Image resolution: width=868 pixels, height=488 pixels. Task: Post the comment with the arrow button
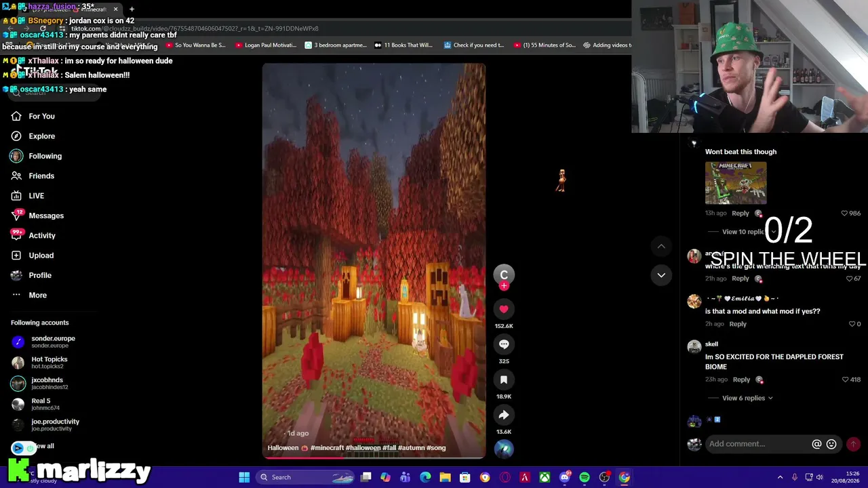pyautogui.click(x=853, y=444)
